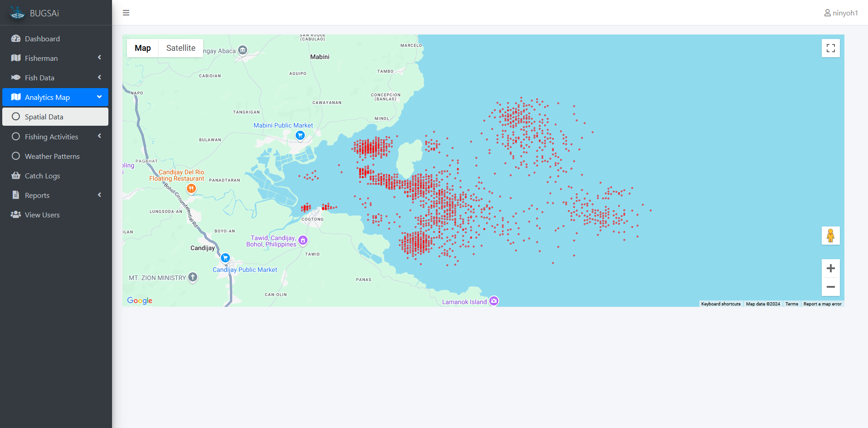Screen dimensions: 868x428
Task: Click the Mabini Public Market pin
Action: pos(300,135)
